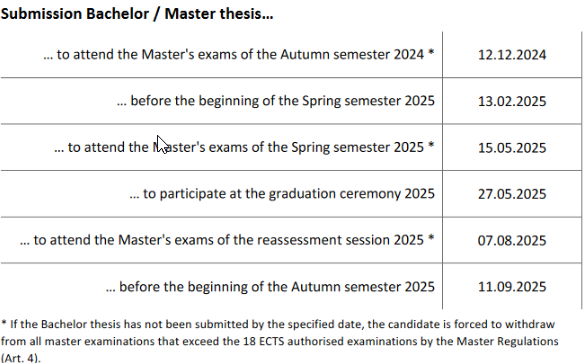Image resolution: width=583 pixels, height=363 pixels.
Task: Click the '(Art. 4).' reference in the footnote
Action: (x=20, y=358)
